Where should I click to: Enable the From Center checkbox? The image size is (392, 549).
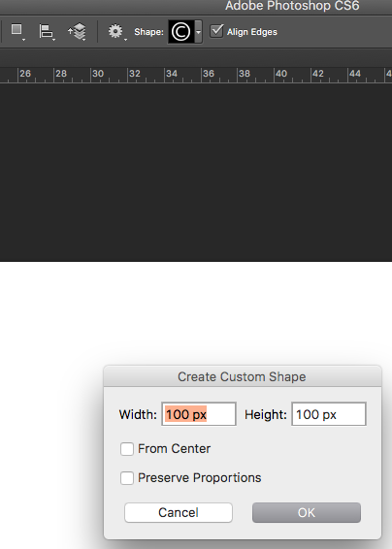click(127, 449)
